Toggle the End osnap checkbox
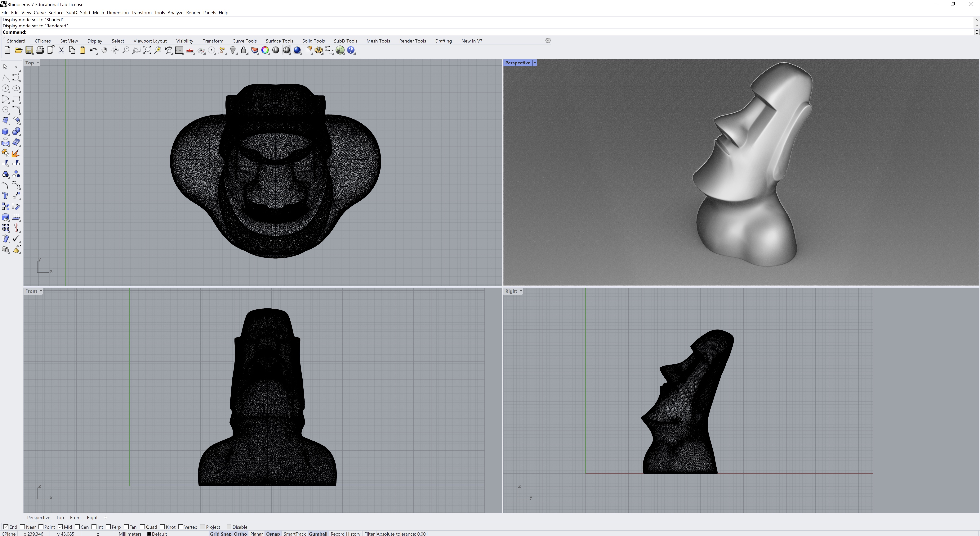The image size is (980, 536). tap(6, 527)
